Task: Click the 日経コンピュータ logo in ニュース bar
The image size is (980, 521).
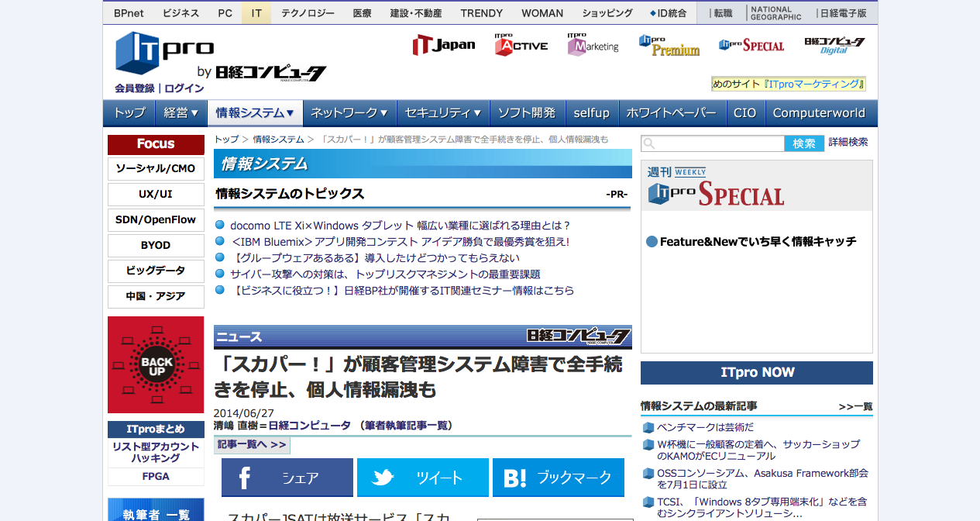Action: tap(579, 336)
